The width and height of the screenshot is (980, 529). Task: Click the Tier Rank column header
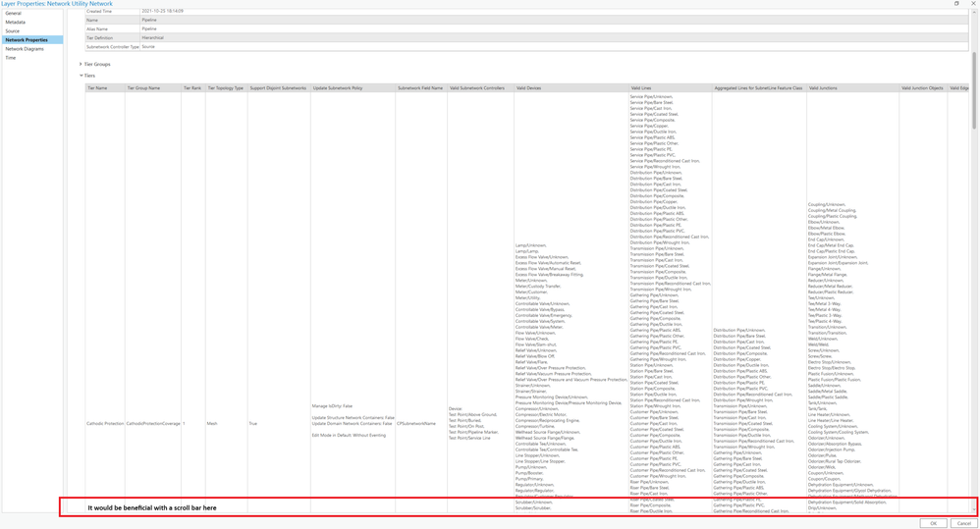tap(192, 88)
